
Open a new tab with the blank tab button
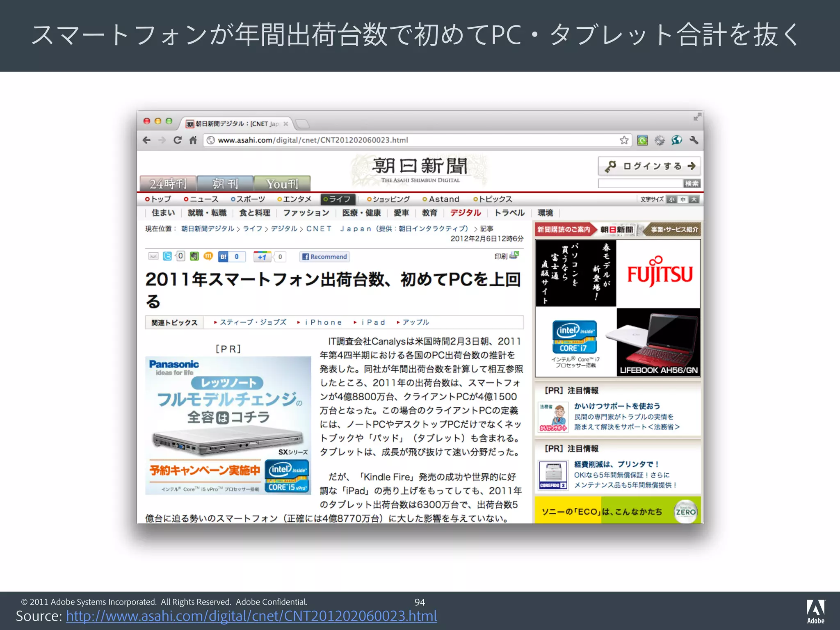302,124
